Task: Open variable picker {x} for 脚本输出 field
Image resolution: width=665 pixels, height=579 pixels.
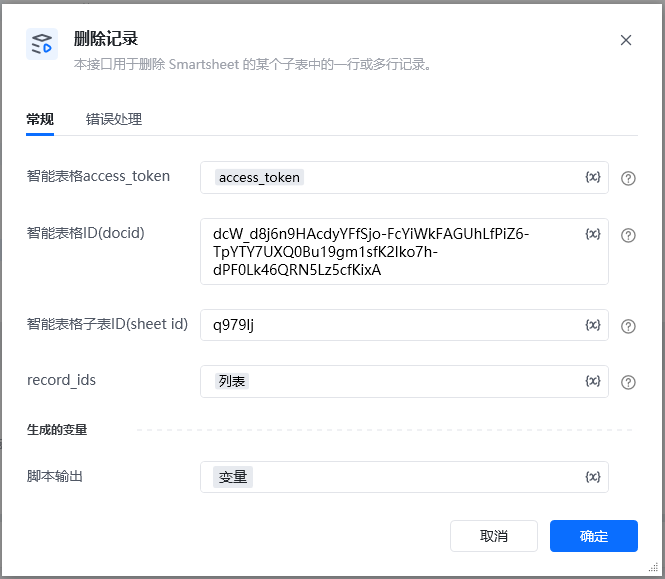Action: (x=593, y=477)
